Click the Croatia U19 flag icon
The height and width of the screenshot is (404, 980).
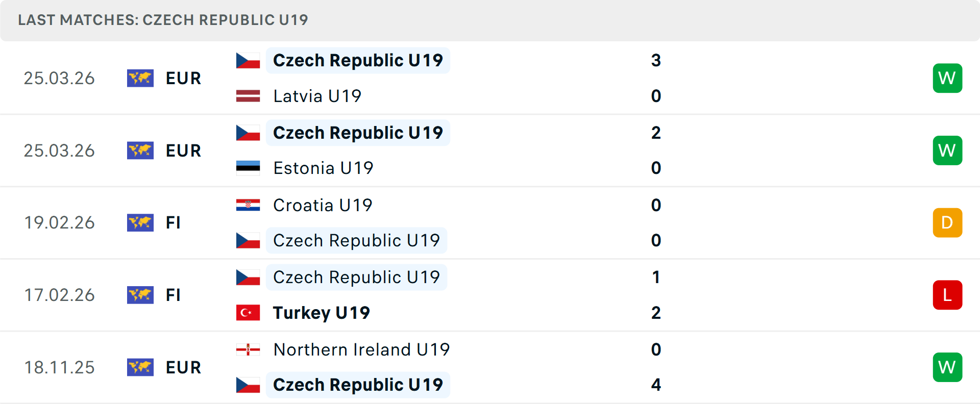coord(248,205)
